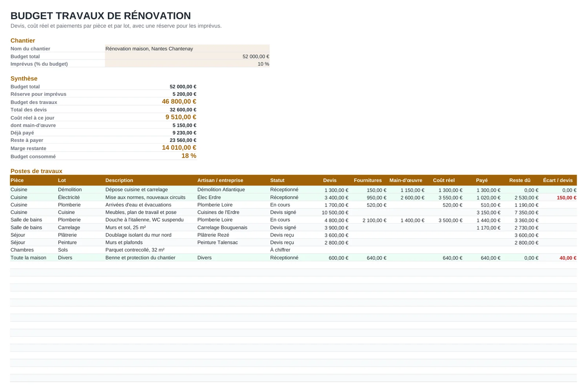
Task: Click the 'Déjà payé' value 9 230,00 €
Action: [x=184, y=133]
